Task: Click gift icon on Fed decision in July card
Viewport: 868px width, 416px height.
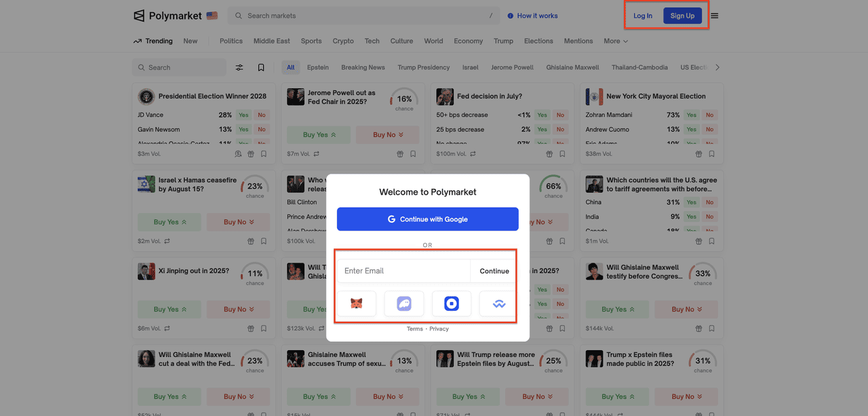Action: 549,154
